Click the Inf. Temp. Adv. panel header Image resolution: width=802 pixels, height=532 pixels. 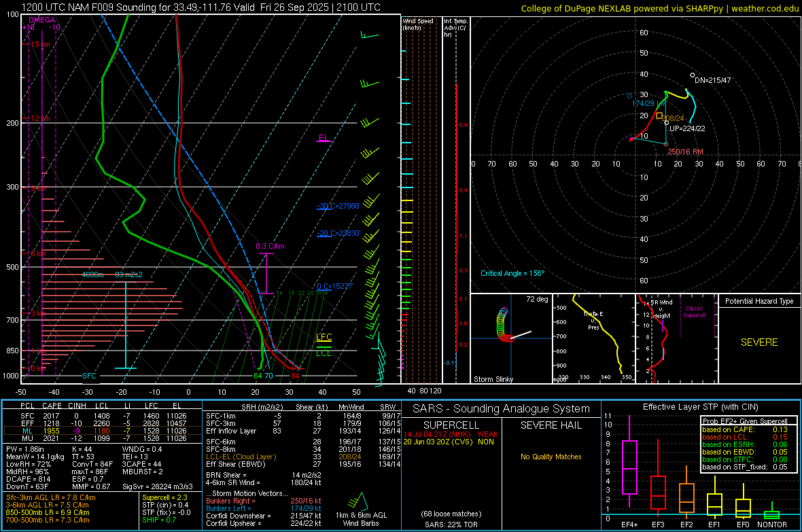455,28
